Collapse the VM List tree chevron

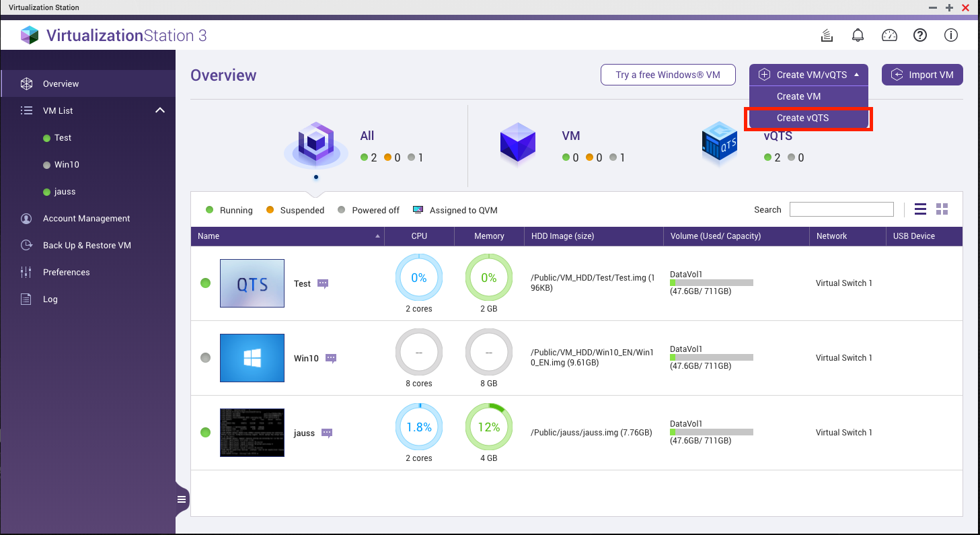coord(160,110)
